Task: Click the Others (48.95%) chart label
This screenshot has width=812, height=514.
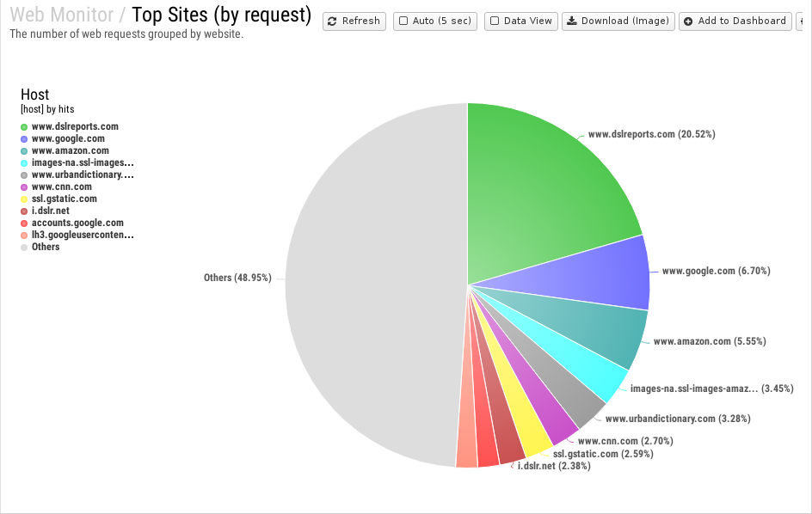Action: [x=237, y=278]
